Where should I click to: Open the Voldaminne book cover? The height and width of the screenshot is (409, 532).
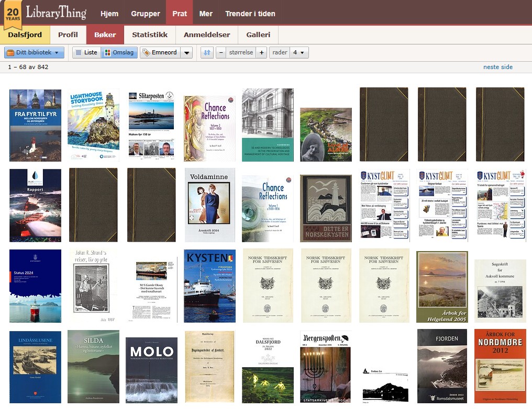point(210,204)
